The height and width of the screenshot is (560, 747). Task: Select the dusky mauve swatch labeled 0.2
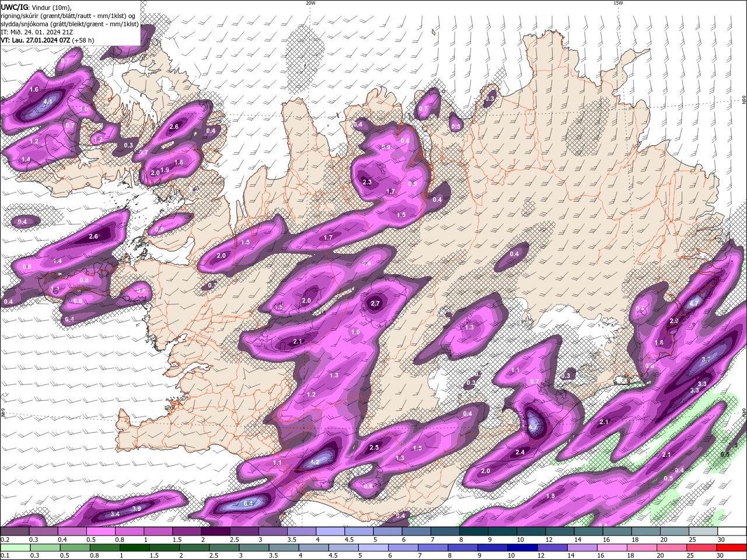click(x=15, y=531)
